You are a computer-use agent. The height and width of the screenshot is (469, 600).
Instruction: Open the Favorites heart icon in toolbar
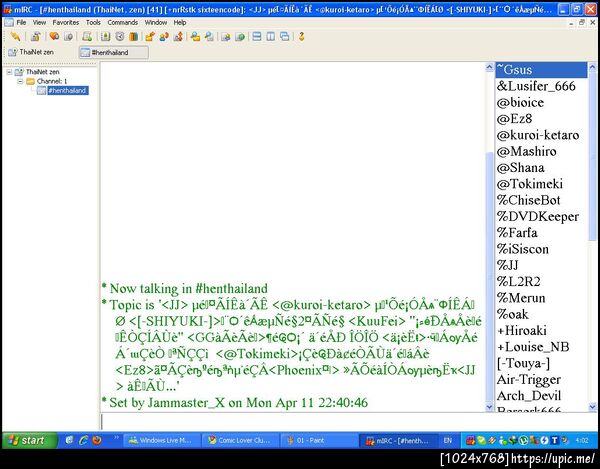[x=54, y=37]
